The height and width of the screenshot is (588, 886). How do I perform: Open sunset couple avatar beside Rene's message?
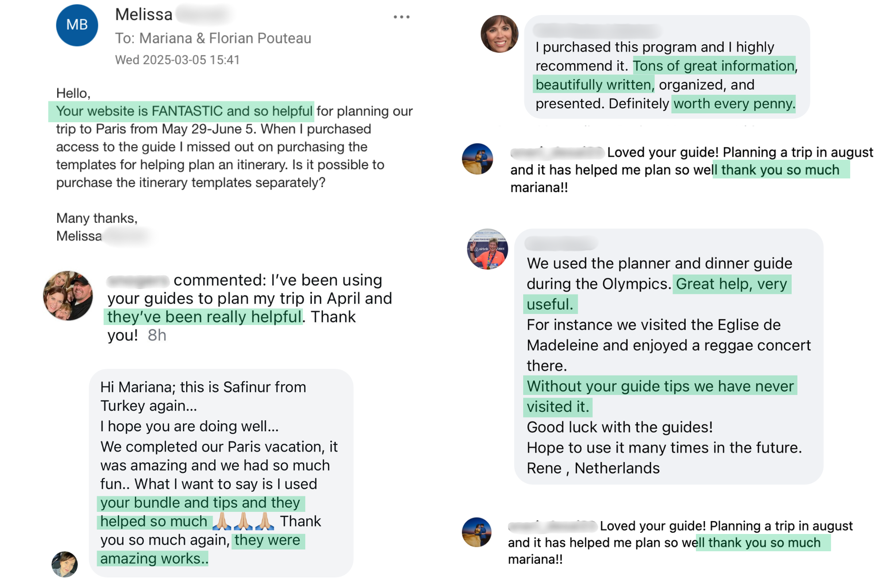click(x=477, y=159)
